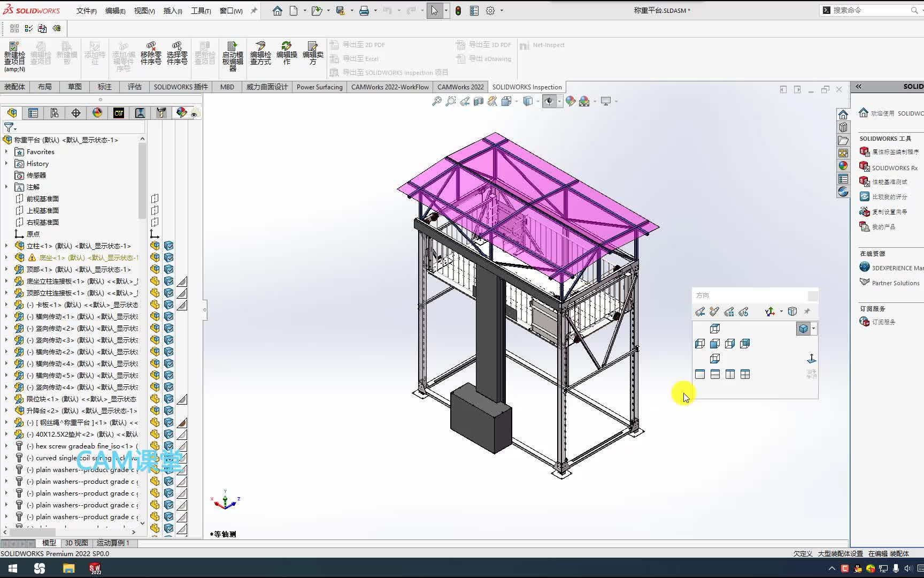Open the 插入 menu
This screenshot has width=924, height=578.
172,10
